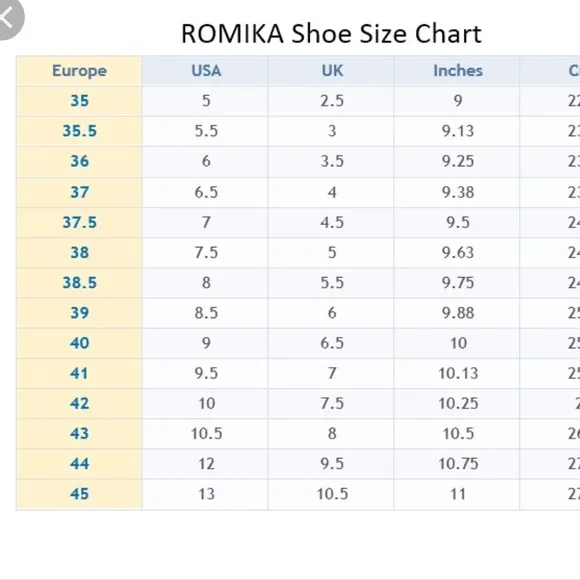This screenshot has height=580, width=580.
Task: Select Europe size 35 cell
Action: click(x=79, y=101)
